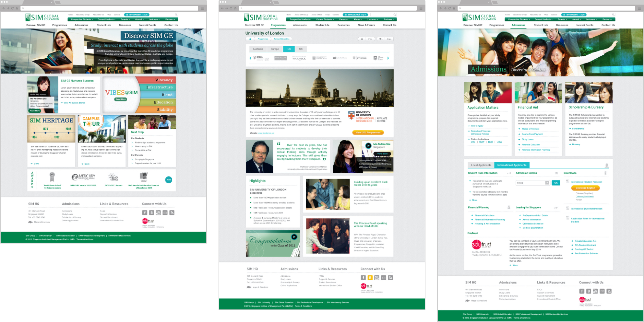Image resolution: width=644 pixels, height=322 pixels.
Task: Open the China country dropdown
Action: coord(532,183)
